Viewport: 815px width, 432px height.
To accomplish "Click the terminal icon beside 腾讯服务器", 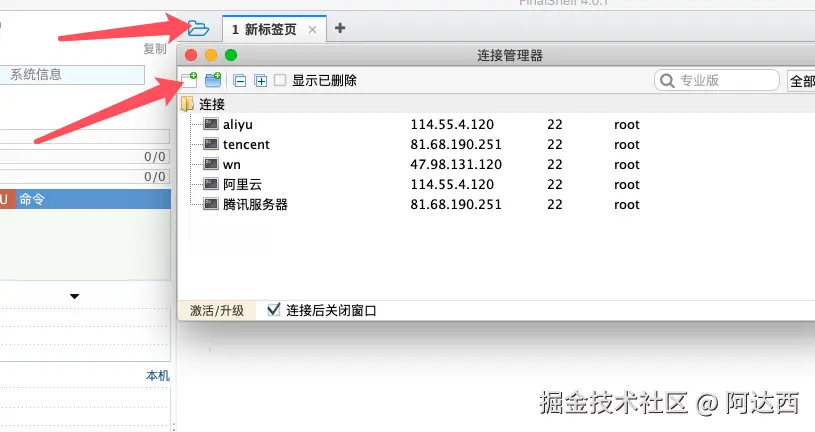I will tap(211, 204).
